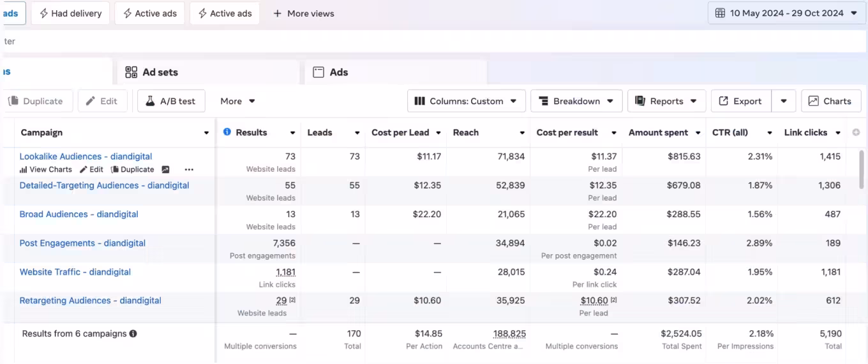
Task: Click the 2.89% CTR value
Action: pyautogui.click(x=759, y=243)
